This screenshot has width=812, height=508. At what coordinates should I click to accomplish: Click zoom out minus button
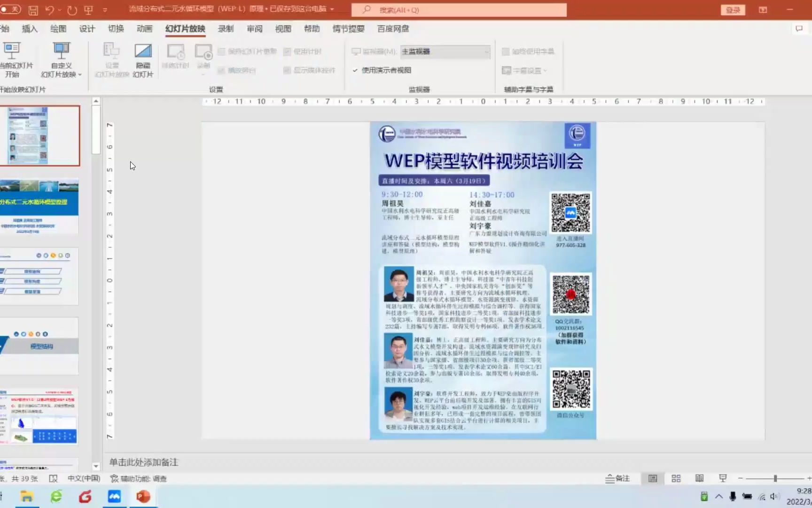(741, 478)
